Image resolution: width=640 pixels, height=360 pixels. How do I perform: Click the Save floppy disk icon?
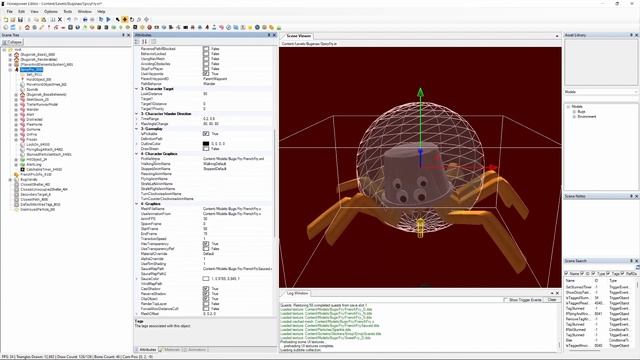pos(20,20)
